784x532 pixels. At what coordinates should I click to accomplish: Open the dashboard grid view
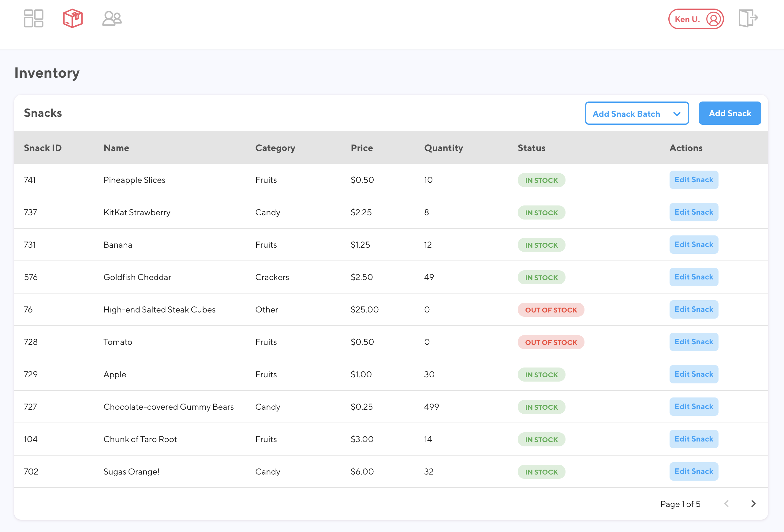pos(33,19)
